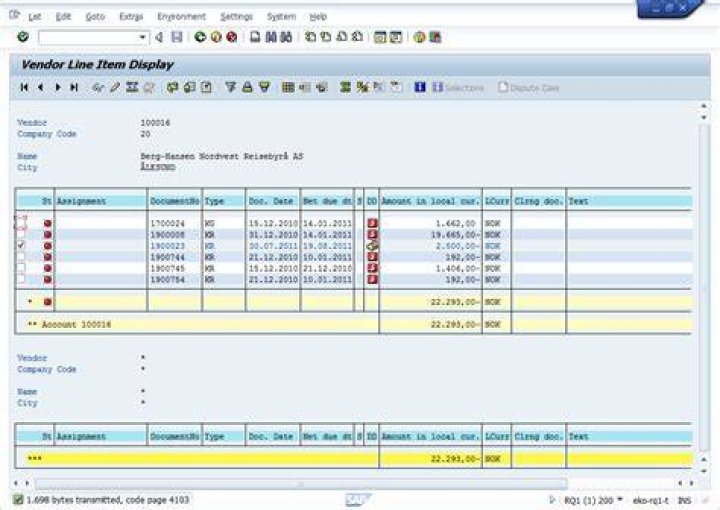720x510 pixels.
Task: Open the List menu
Action: (x=34, y=17)
